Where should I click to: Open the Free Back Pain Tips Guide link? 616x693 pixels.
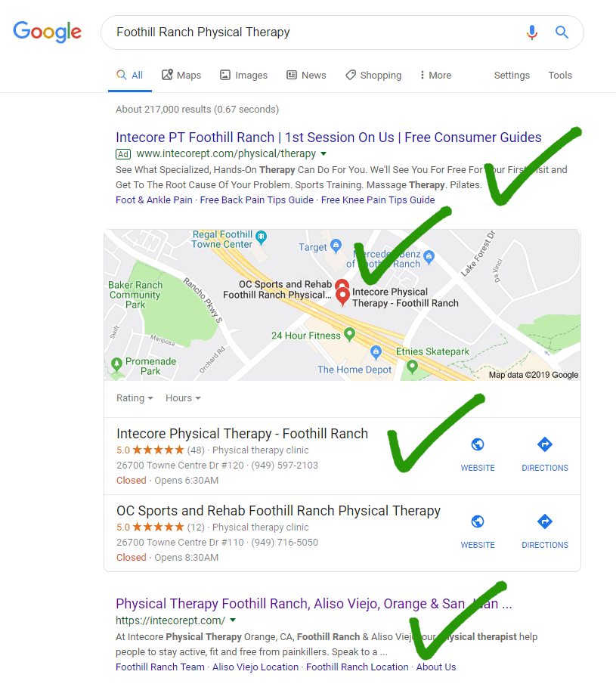click(257, 200)
